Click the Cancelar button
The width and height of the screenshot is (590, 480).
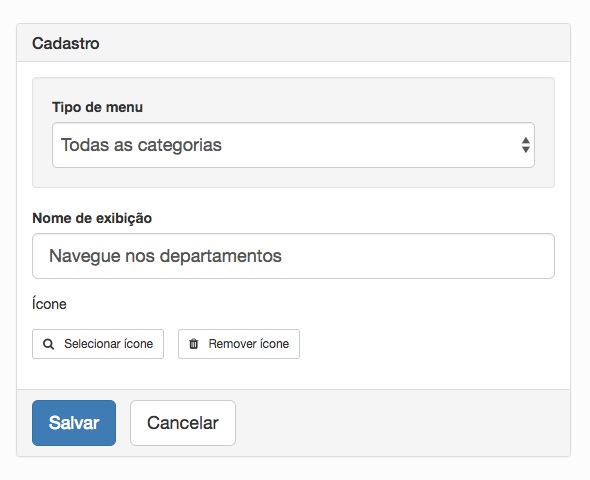183,423
